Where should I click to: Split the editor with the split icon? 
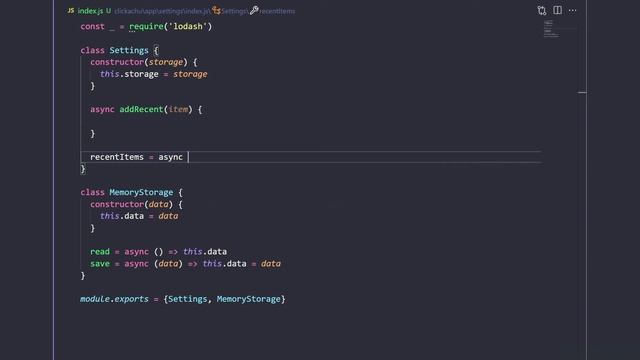[x=557, y=10]
